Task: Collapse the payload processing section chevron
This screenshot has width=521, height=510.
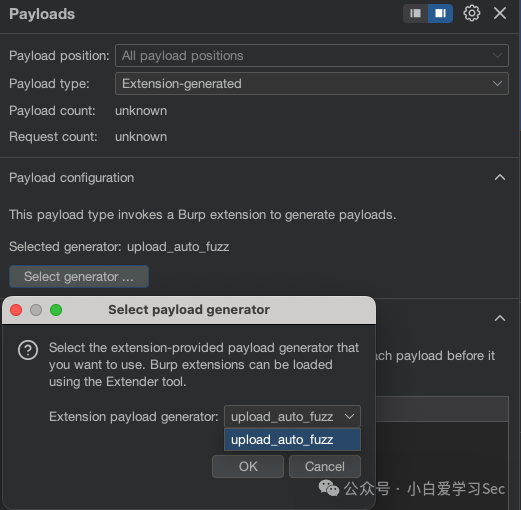Action: (500, 318)
